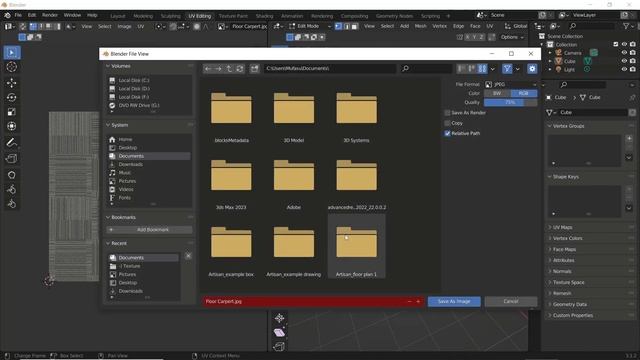Enable the Save As Render checkbox

(x=447, y=113)
